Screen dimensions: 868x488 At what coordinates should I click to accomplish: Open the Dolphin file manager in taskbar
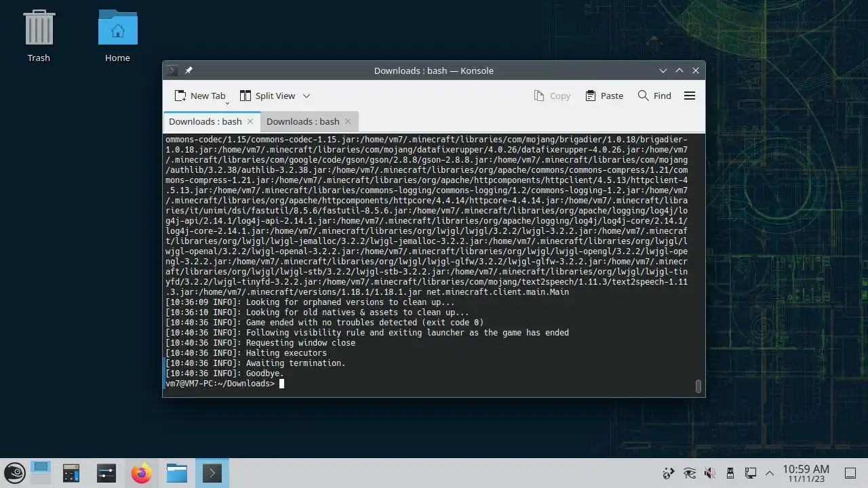click(x=177, y=473)
